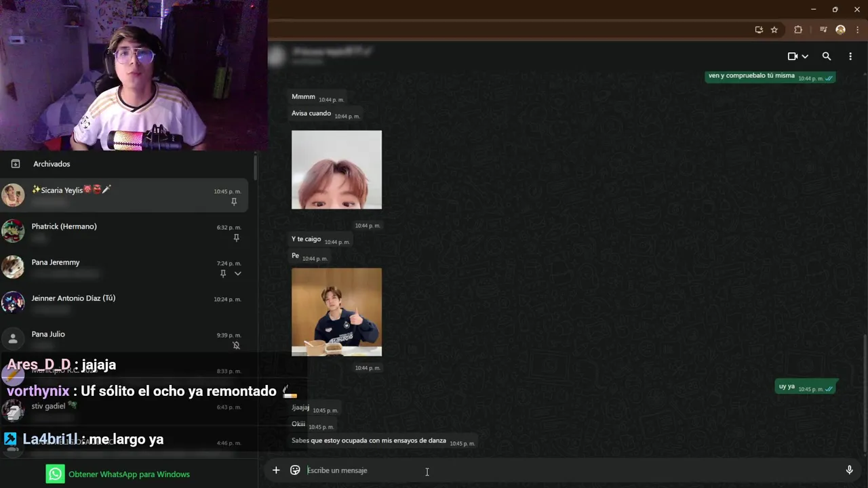The image size is (868, 488).
Task: Open the browser profile avatar
Action: (841, 30)
